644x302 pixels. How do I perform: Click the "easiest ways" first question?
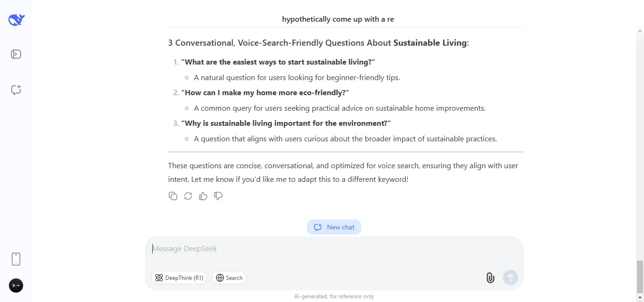tap(278, 62)
